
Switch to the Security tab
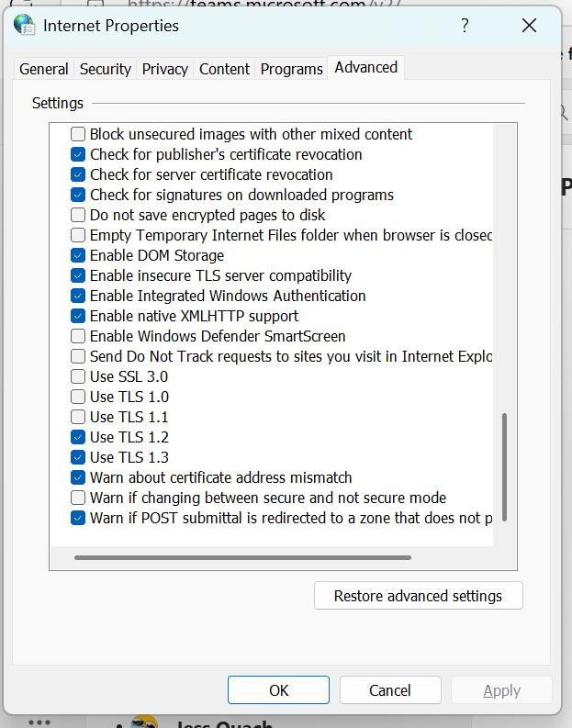(x=106, y=69)
